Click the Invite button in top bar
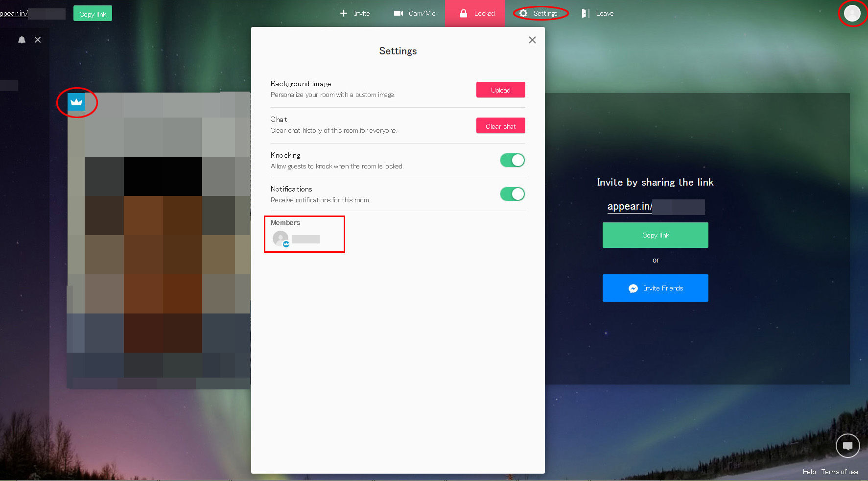Image resolution: width=868 pixels, height=481 pixels. click(x=355, y=13)
